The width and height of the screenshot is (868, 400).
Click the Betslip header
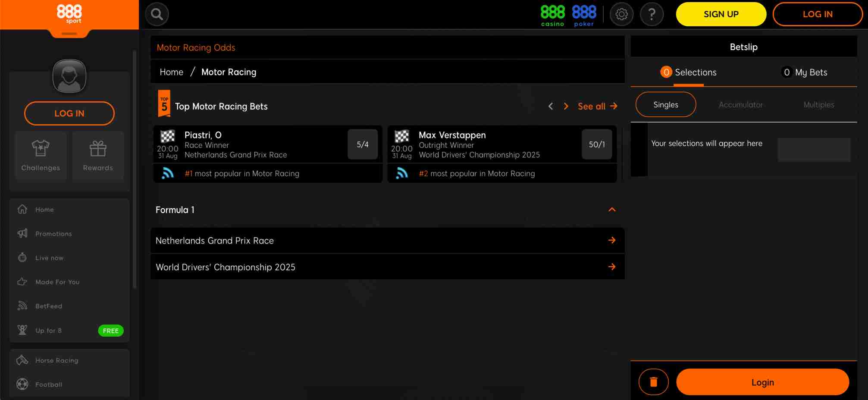[x=743, y=47]
